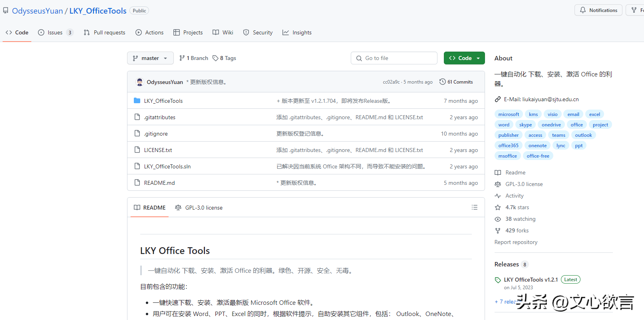Open the Projects tab

click(x=188, y=32)
